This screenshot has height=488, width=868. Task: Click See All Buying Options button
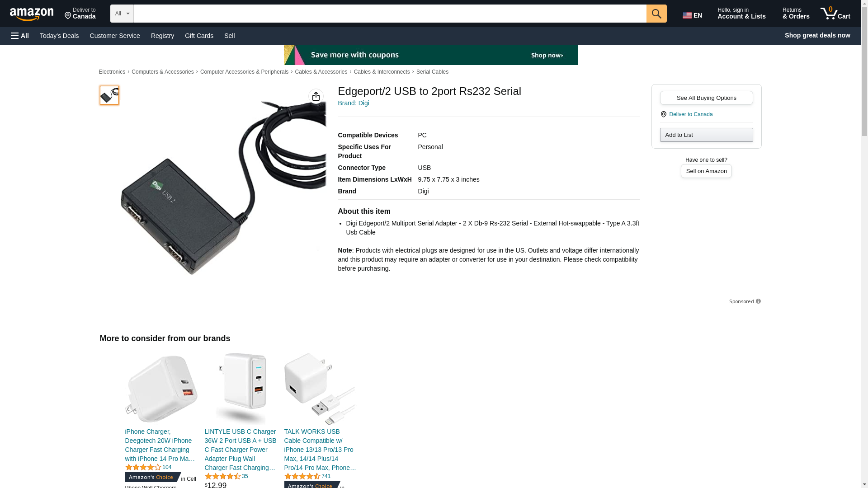[x=706, y=98]
